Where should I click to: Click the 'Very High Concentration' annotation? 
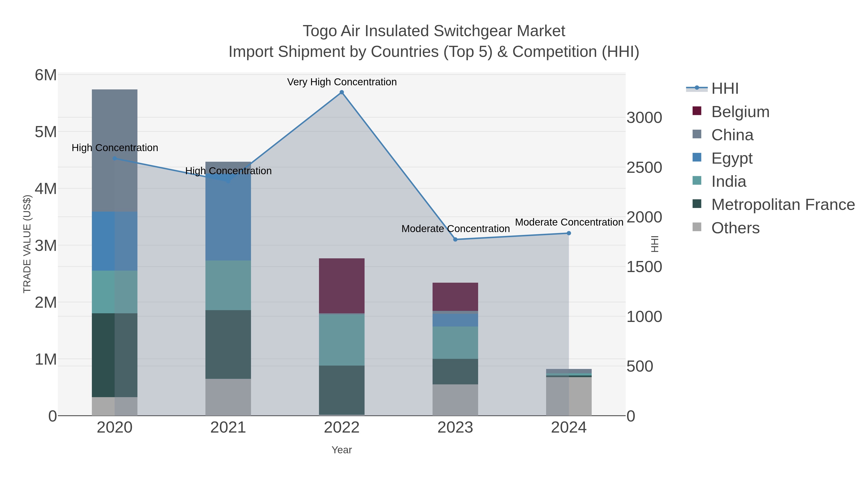click(342, 82)
